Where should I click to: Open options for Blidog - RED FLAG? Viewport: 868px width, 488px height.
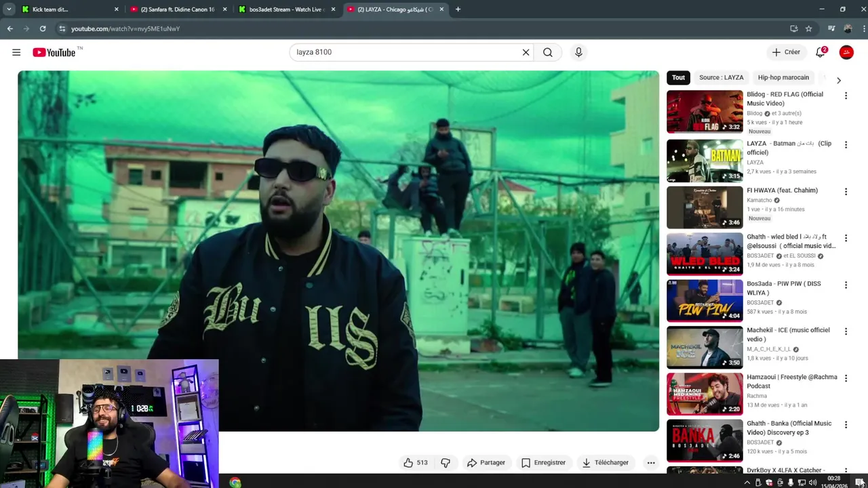pyautogui.click(x=846, y=96)
